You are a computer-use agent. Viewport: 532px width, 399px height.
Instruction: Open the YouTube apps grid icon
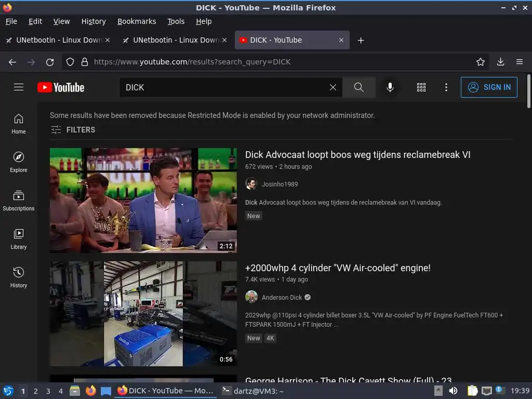click(x=421, y=87)
